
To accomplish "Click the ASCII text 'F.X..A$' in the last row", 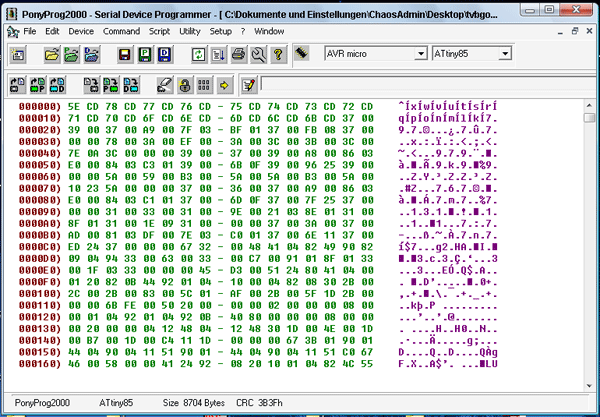I will pos(421,363).
